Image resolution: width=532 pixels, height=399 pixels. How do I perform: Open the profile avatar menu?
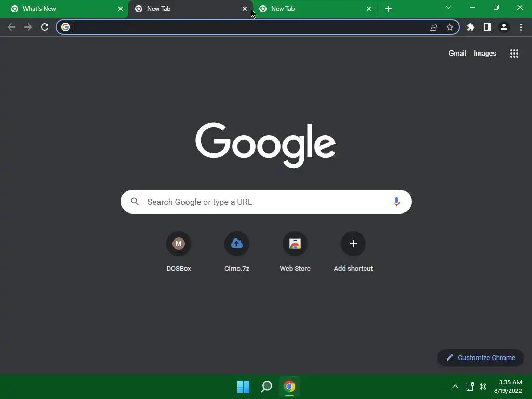click(504, 27)
